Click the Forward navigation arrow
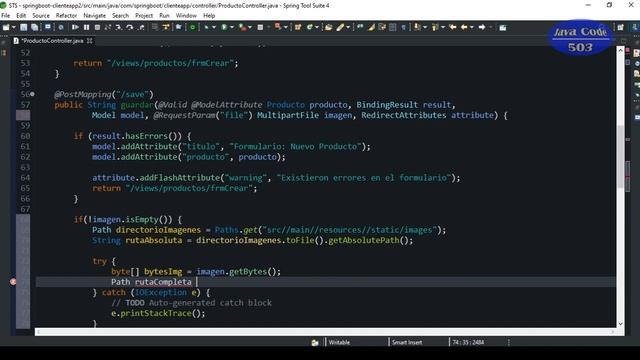 pyautogui.click(x=482, y=27)
